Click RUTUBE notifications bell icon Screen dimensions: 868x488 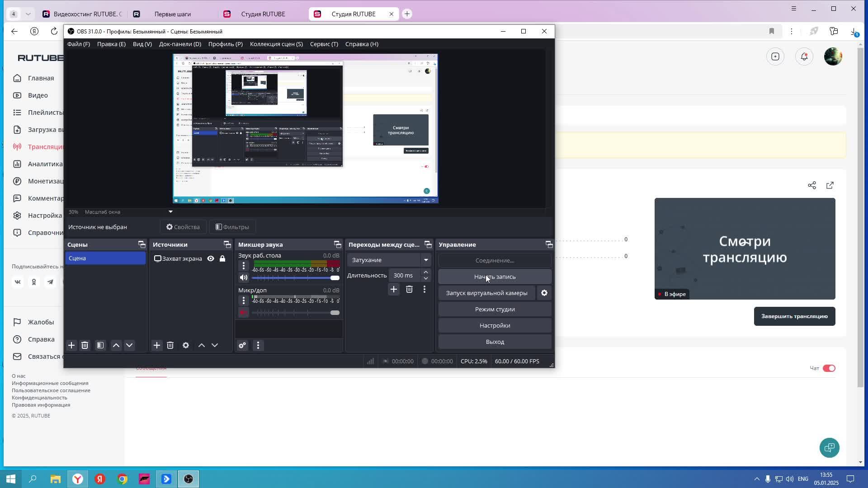tap(804, 56)
